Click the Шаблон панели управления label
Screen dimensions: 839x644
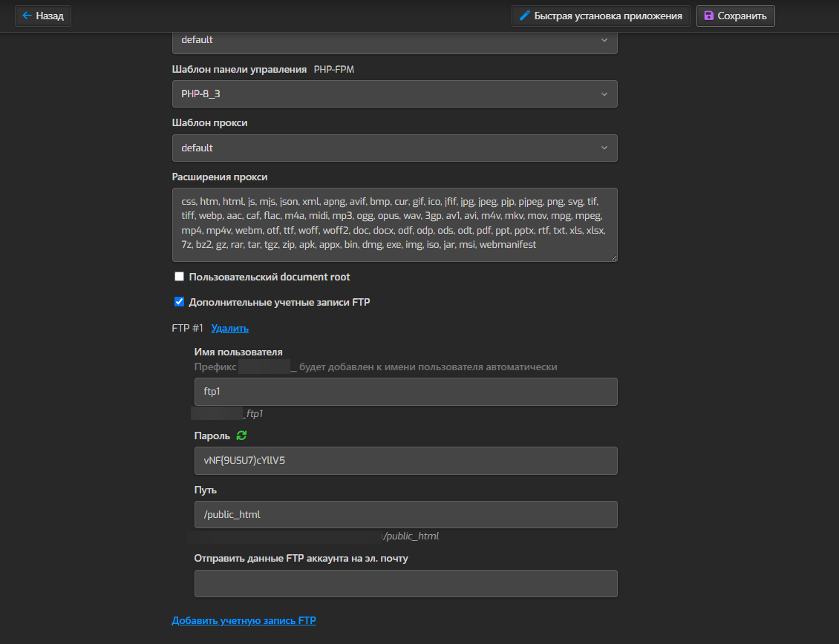point(239,69)
